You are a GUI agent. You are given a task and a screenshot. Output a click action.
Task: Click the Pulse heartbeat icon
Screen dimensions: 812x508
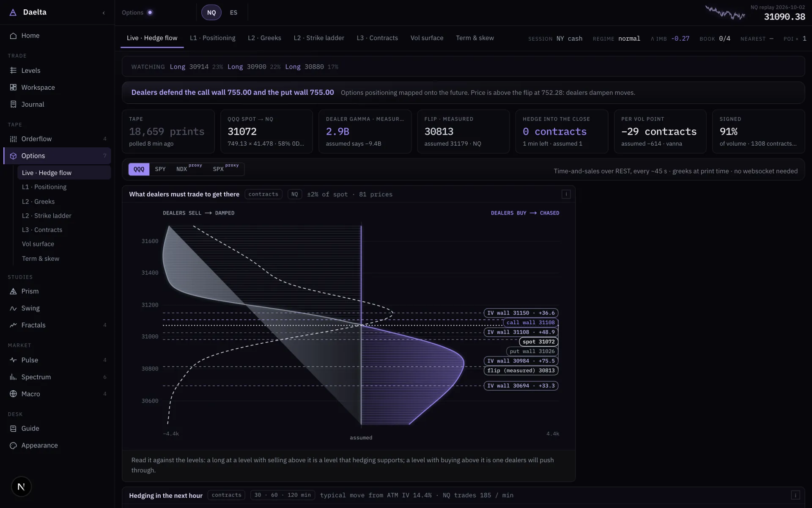13,360
